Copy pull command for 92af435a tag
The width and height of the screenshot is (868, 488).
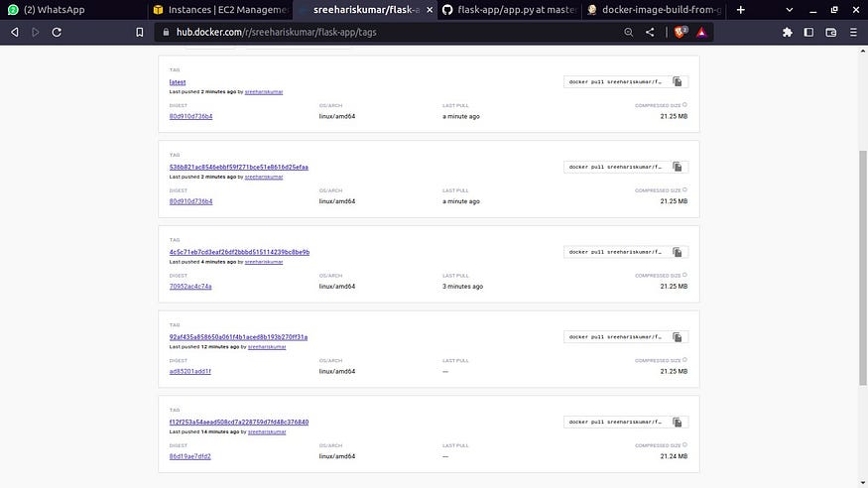tap(677, 337)
